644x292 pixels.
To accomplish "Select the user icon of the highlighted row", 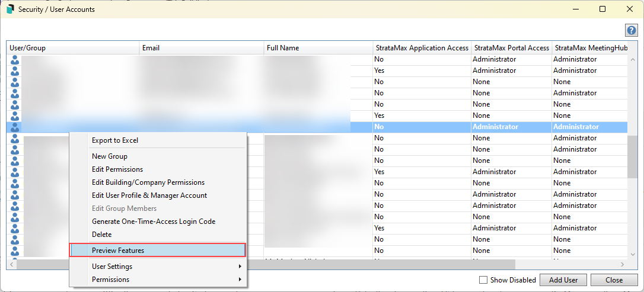I will tap(15, 127).
